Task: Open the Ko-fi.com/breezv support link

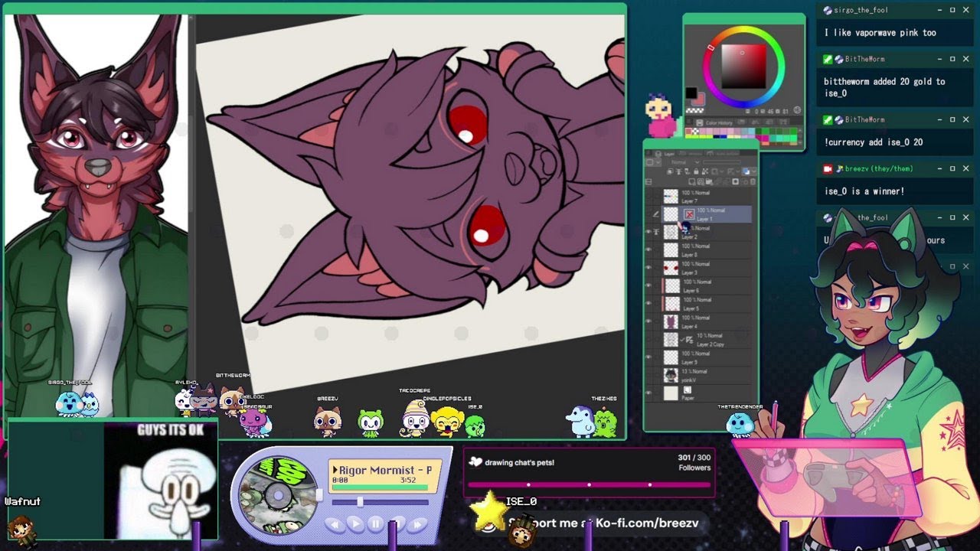Action: click(604, 523)
